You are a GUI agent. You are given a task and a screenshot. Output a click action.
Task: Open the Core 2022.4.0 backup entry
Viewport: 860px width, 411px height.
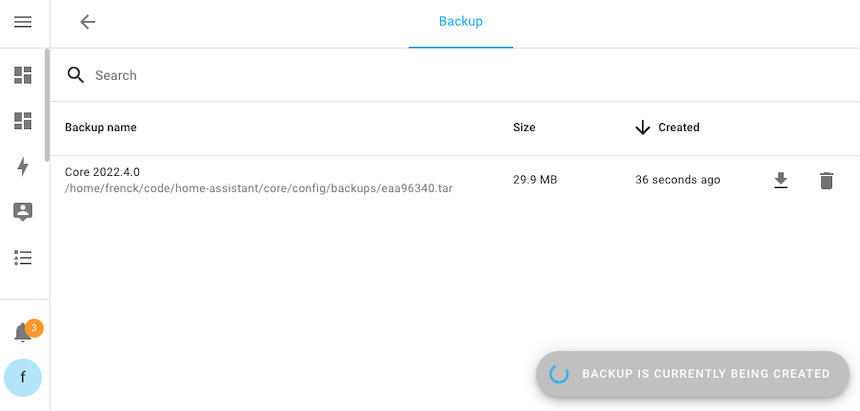point(103,172)
